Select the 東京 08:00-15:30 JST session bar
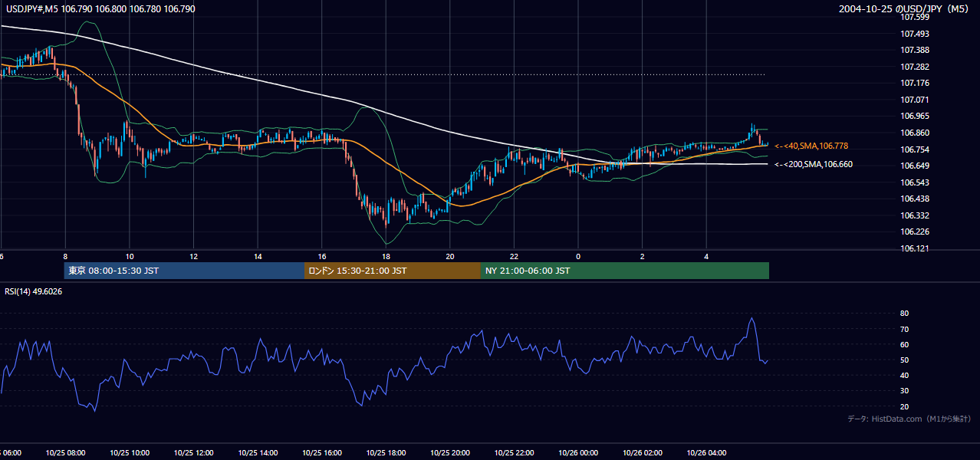The height and width of the screenshot is (460, 980). click(x=185, y=271)
